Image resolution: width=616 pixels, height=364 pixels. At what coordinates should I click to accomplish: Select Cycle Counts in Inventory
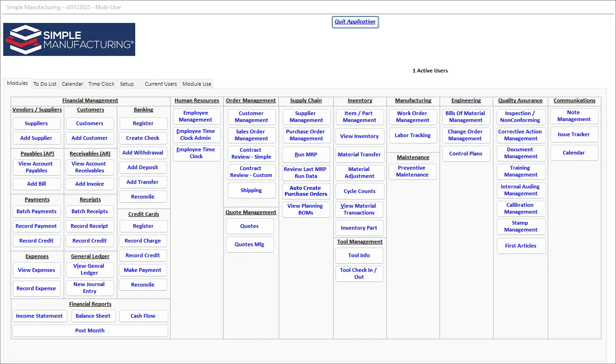pos(359,191)
